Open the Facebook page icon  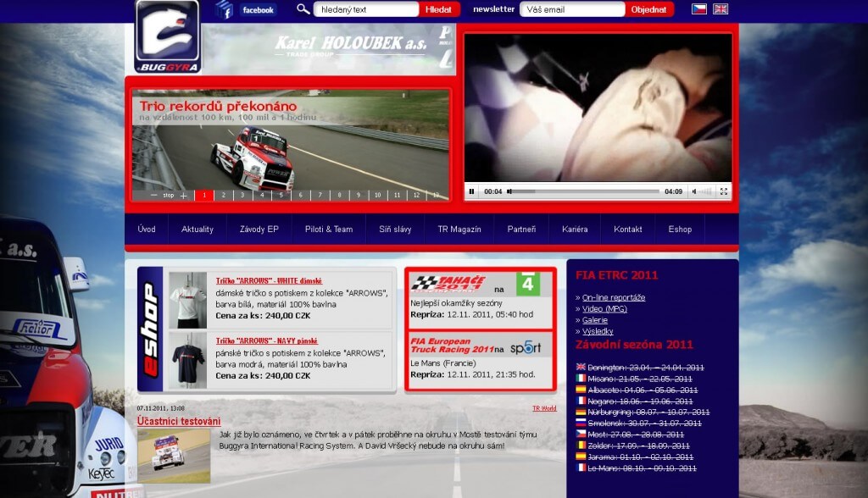point(224,9)
